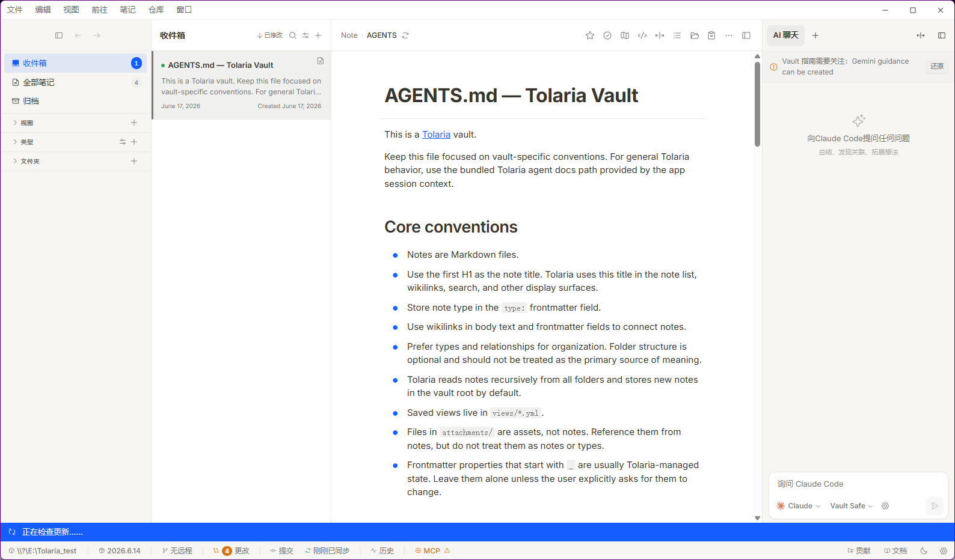Open the 视图 menu in menu bar
The width and height of the screenshot is (955, 560).
click(72, 10)
